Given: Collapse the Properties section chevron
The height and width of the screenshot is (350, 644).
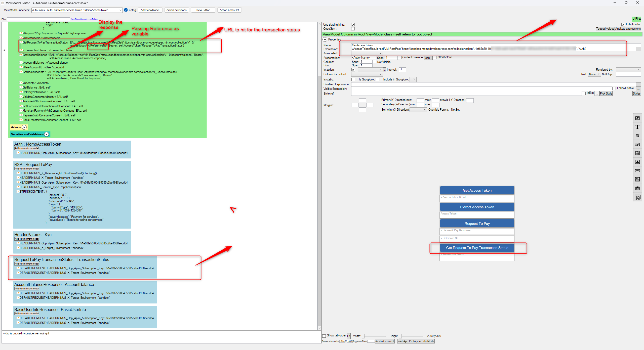Looking at the screenshot, I should click(x=325, y=39).
